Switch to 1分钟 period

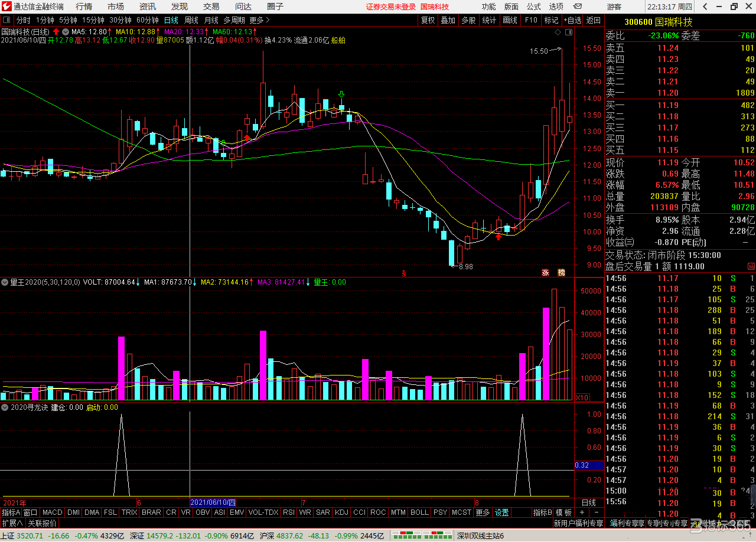pos(45,20)
